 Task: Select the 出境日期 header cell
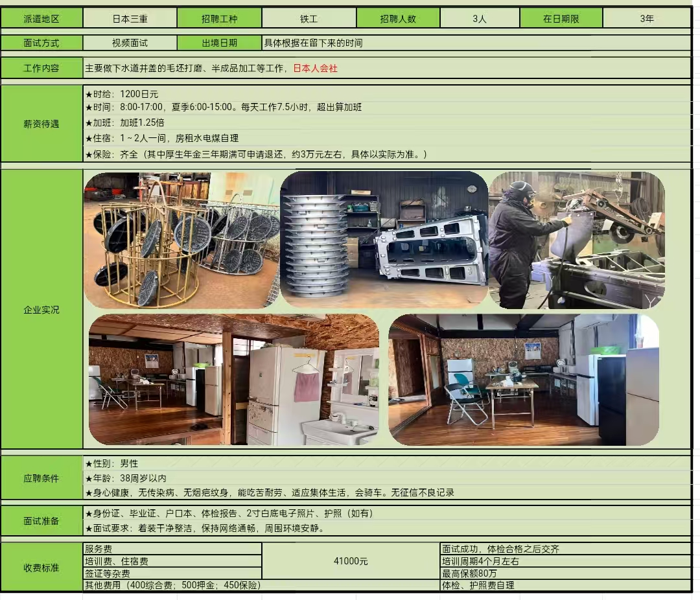coord(219,43)
